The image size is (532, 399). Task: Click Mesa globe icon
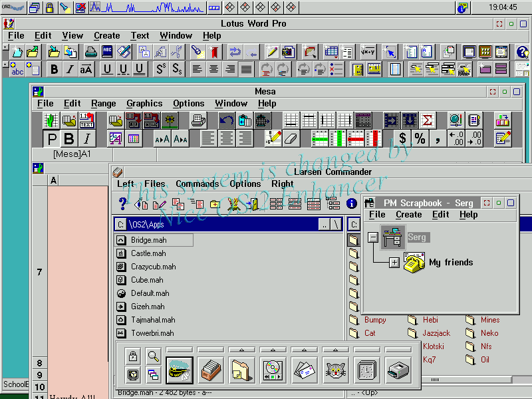(456, 120)
